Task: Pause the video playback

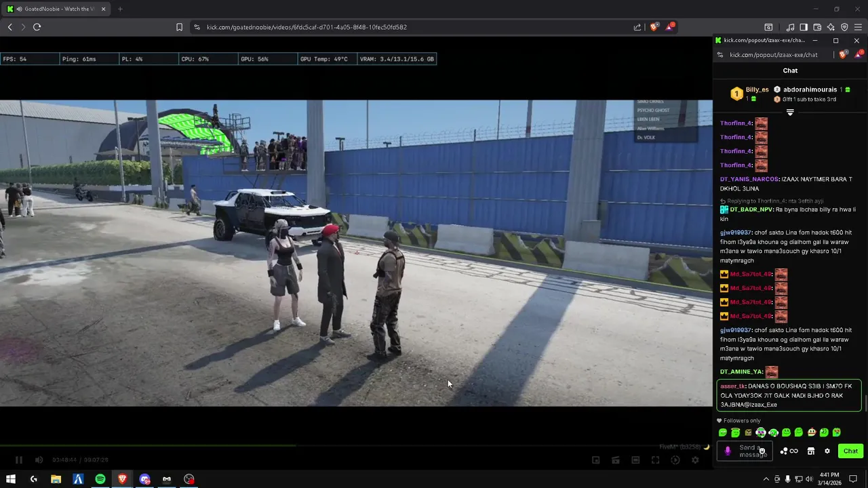Action: 19,460
